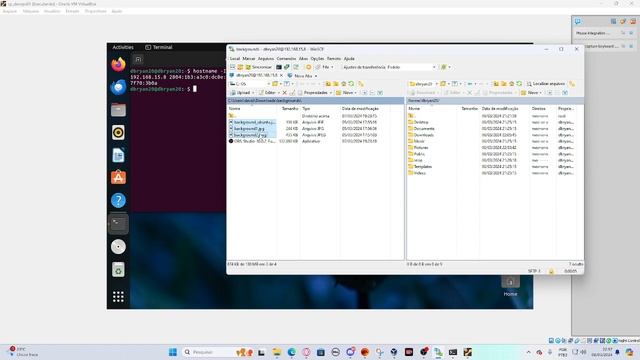Open the Ajustes de transferência combo box
Screen dimensions: 640x360
pyautogui.click(x=389, y=67)
